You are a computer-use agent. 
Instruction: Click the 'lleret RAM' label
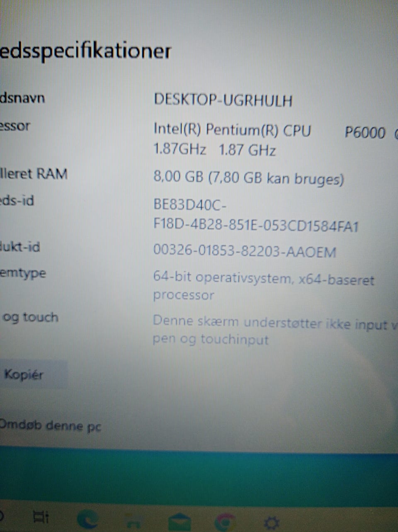point(34,173)
